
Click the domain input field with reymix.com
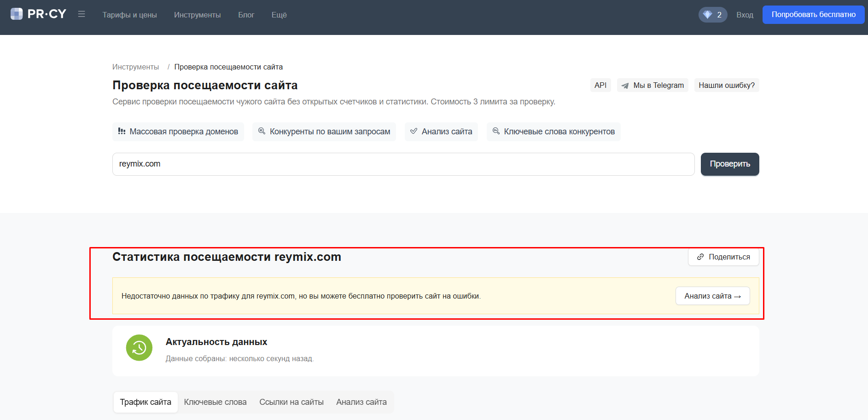(403, 164)
